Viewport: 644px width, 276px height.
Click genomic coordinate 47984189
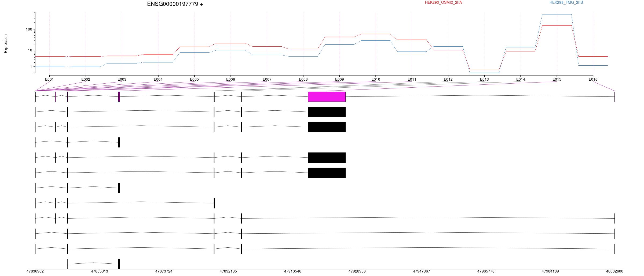coord(550,271)
